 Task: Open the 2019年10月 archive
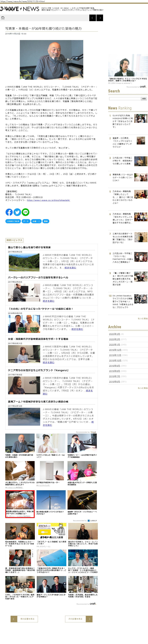(115, 360)
